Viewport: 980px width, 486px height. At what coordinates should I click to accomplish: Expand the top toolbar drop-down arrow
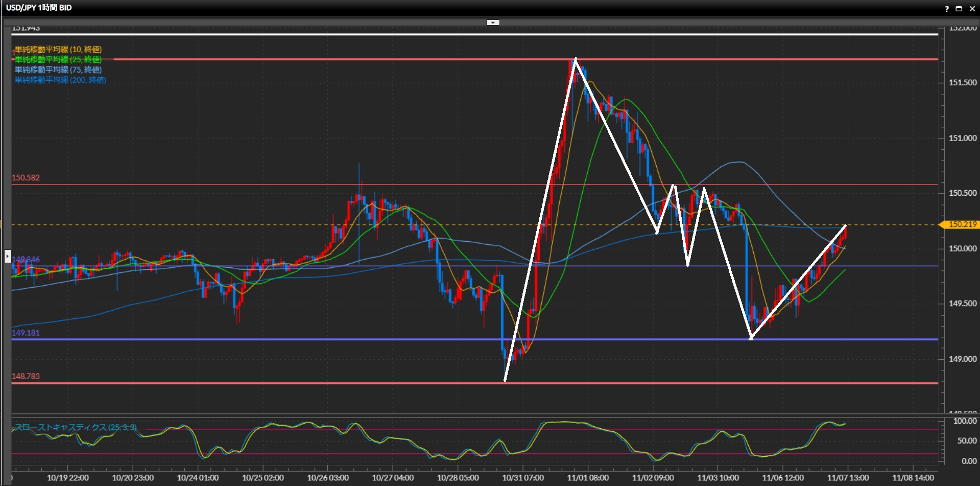click(493, 22)
